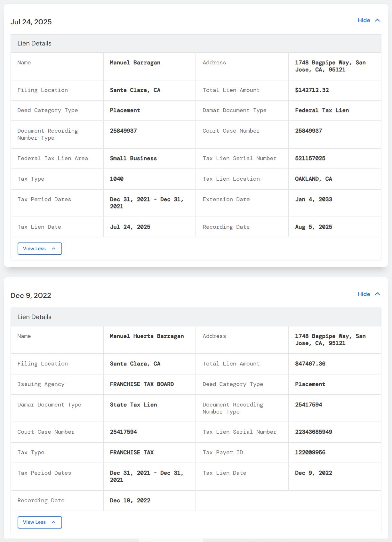Hide the Dec 9, 2022 lien record
This screenshot has height=542, width=392.
click(x=369, y=294)
